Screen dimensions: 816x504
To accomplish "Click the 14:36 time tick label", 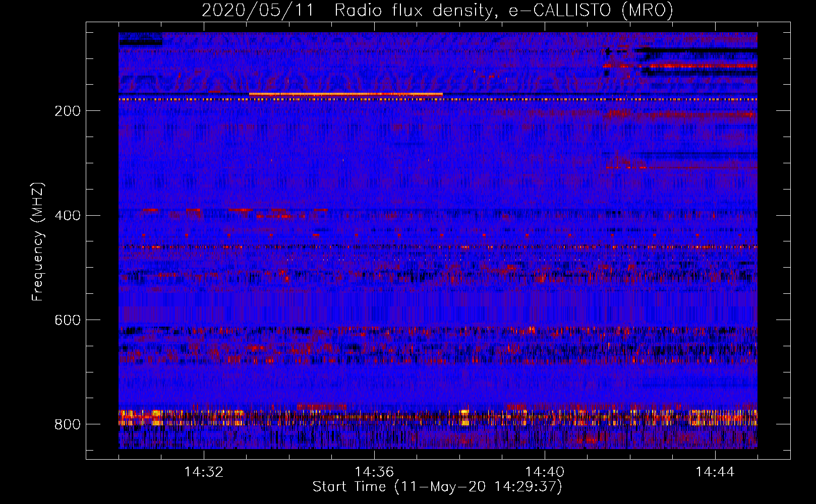I will coord(374,472).
